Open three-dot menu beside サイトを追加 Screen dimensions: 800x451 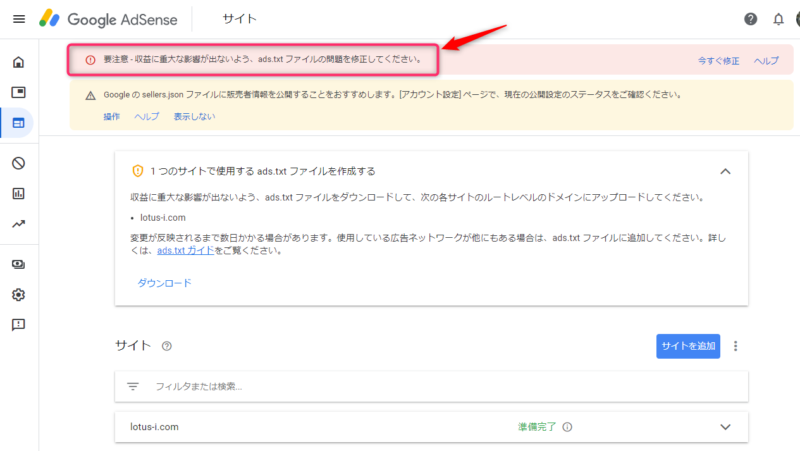(x=735, y=346)
